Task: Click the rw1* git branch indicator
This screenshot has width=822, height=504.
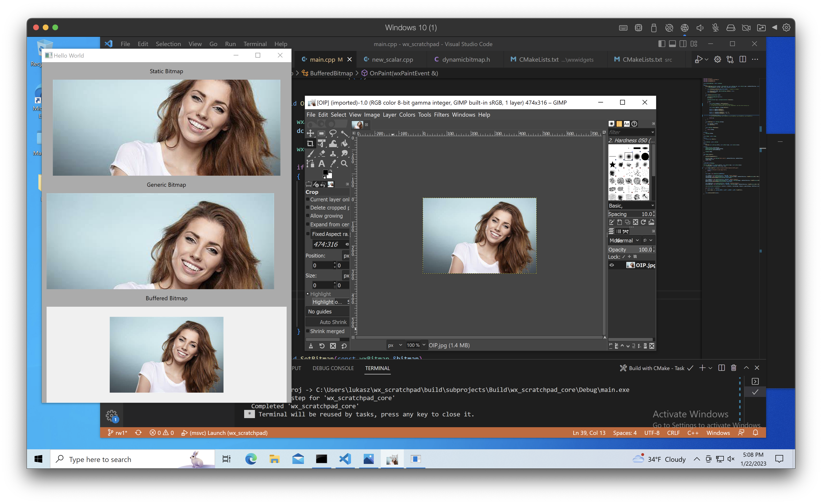Action: click(117, 433)
